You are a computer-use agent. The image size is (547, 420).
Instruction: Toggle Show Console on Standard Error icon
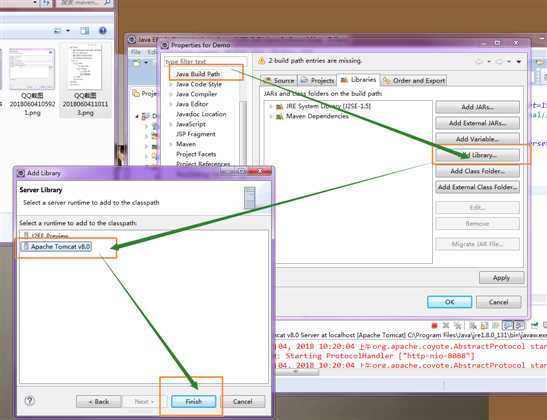519,325
